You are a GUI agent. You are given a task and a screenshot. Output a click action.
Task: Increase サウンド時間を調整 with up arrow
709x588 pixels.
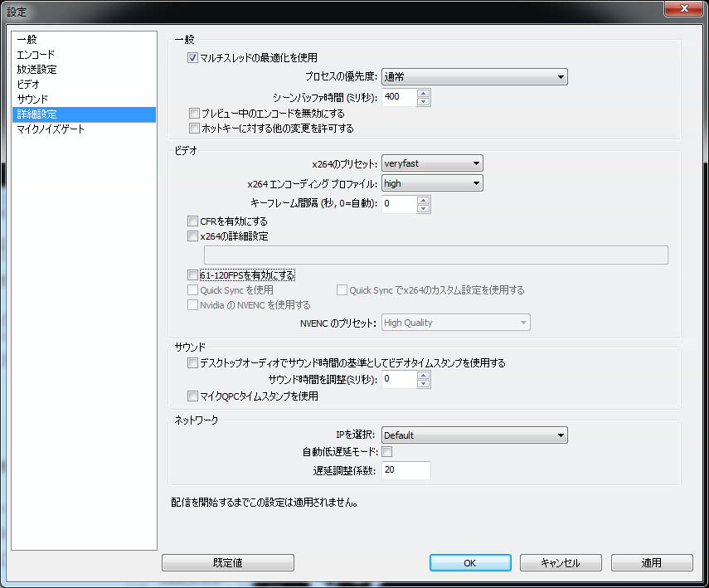(423, 376)
